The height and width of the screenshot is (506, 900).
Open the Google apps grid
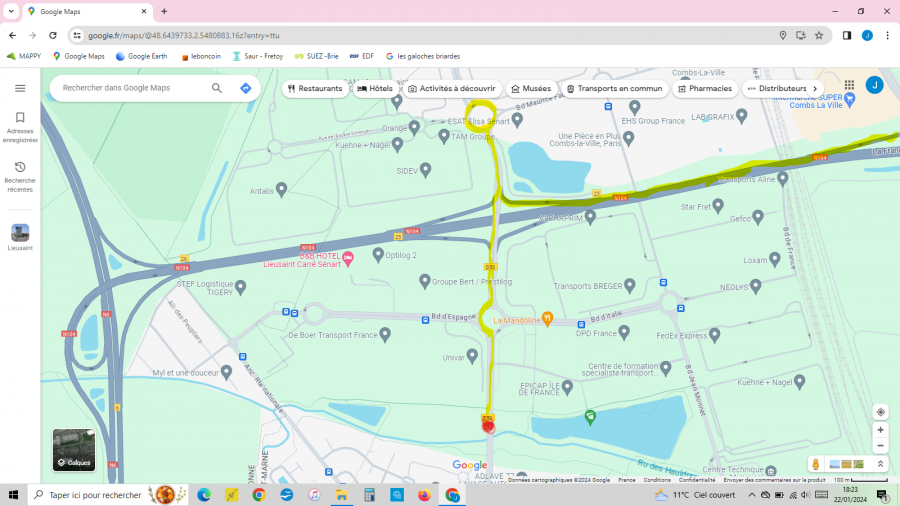tap(849, 86)
